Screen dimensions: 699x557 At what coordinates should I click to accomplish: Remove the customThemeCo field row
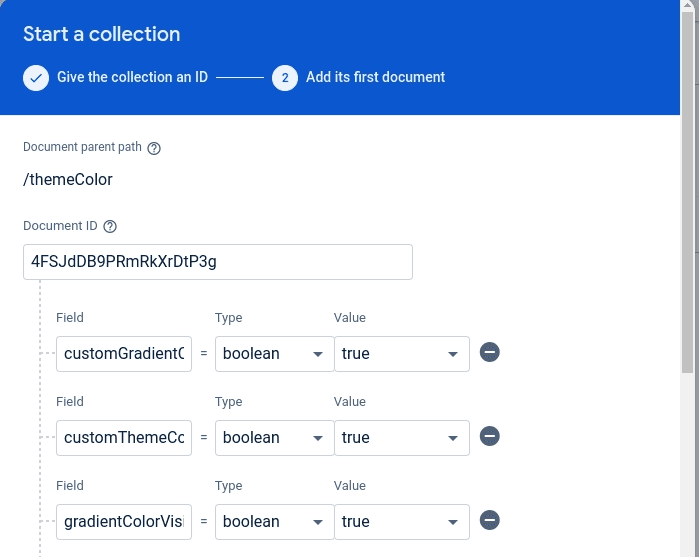coord(490,437)
